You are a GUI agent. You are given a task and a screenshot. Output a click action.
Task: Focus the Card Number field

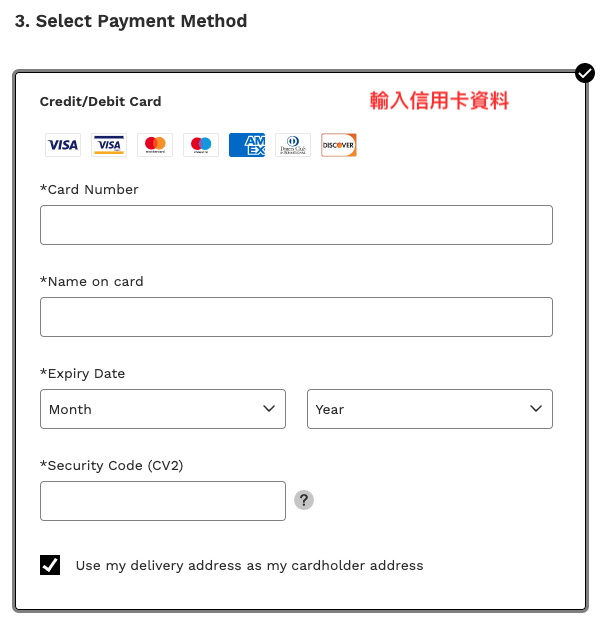296,225
